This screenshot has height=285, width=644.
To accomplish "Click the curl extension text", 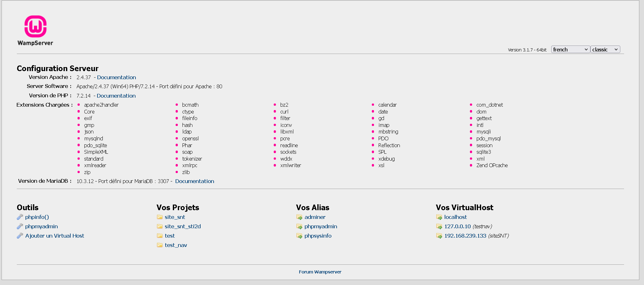I will pos(284,112).
